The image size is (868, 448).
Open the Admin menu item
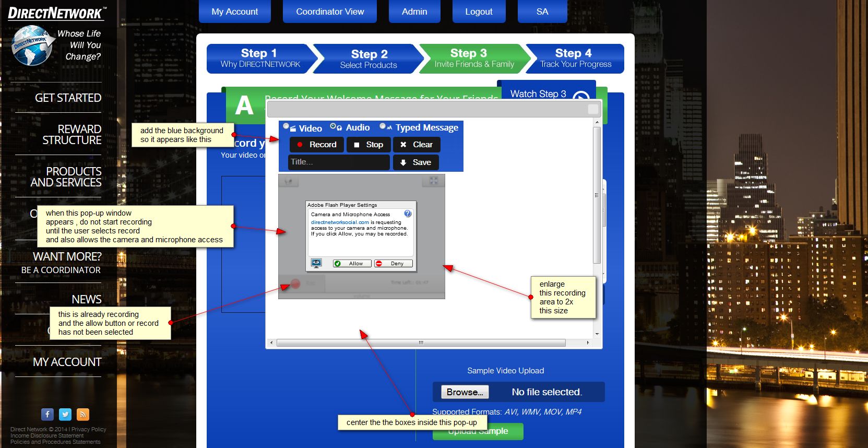(x=414, y=11)
